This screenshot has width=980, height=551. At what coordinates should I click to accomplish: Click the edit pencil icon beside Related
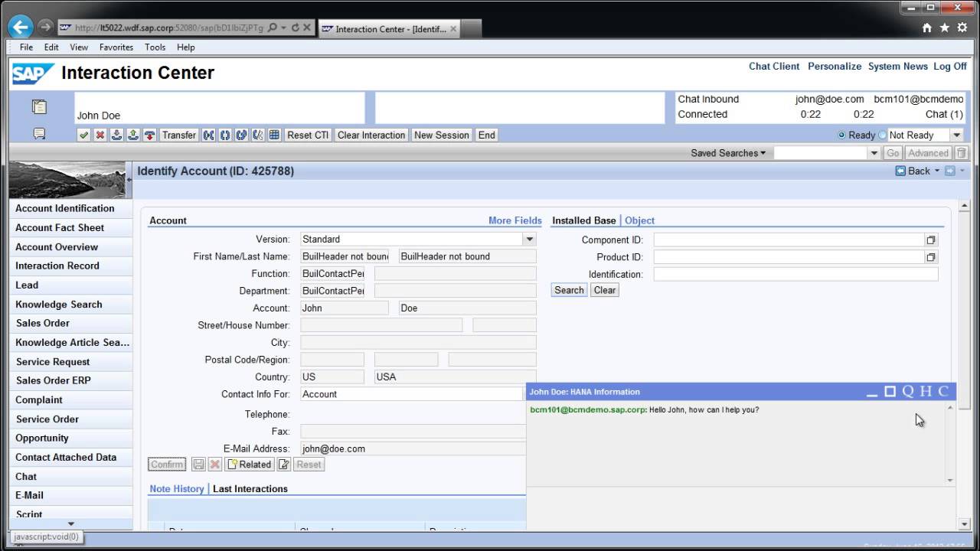(x=284, y=465)
